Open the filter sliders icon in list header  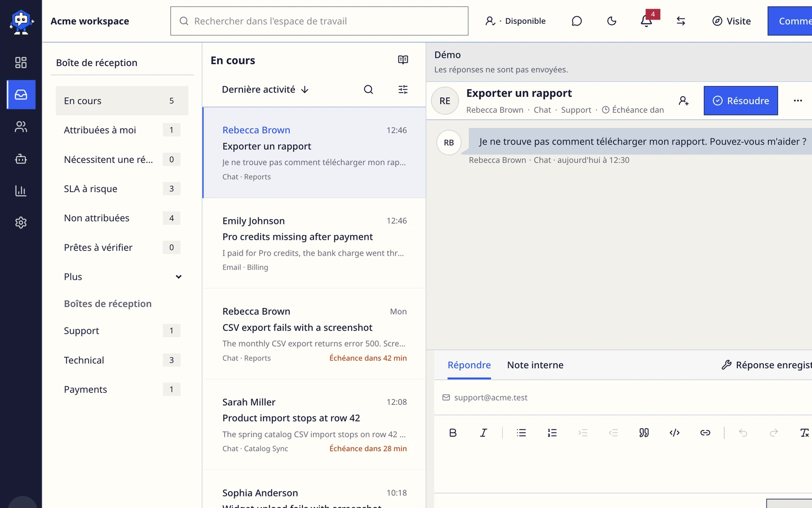pyautogui.click(x=403, y=89)
